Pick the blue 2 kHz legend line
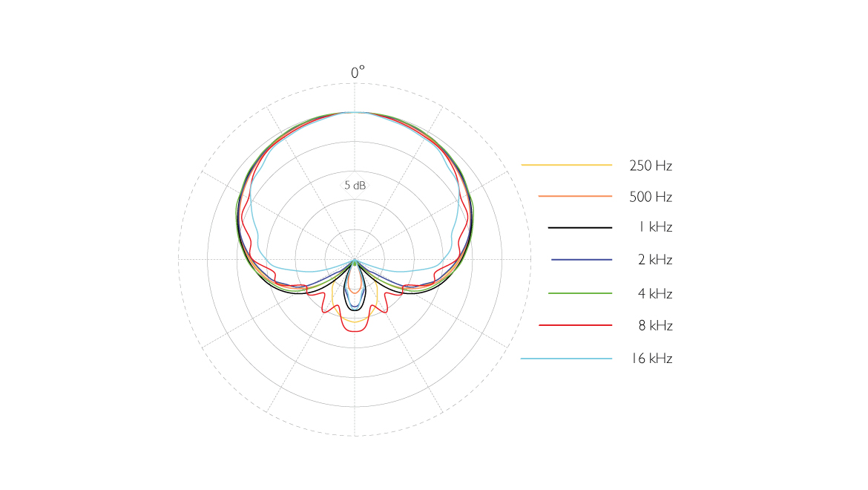Screen dimensions: 868x490 582,260
